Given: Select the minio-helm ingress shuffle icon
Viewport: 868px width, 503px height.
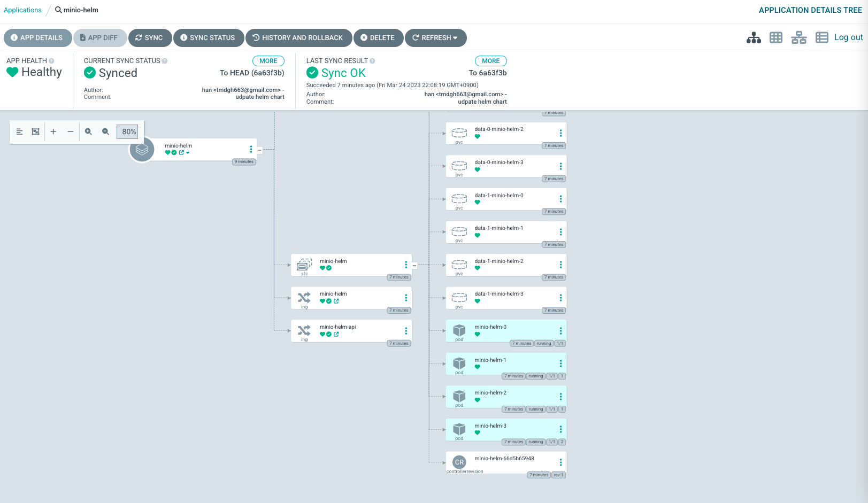Looking at the screenshot, I should click(304, 297).
